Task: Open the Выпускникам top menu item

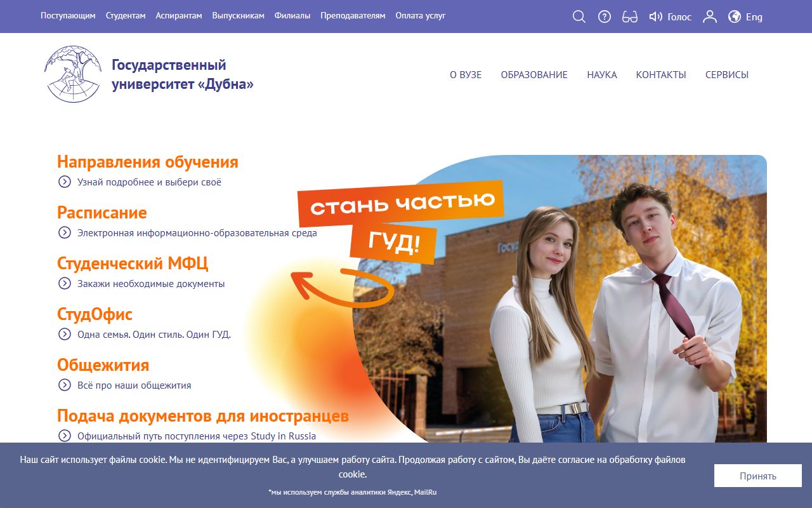Action: [239, 16]
